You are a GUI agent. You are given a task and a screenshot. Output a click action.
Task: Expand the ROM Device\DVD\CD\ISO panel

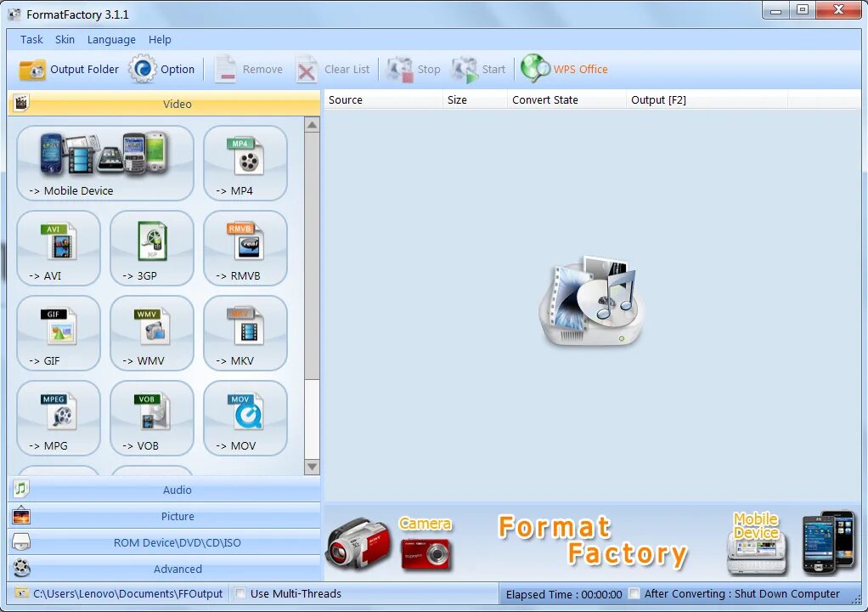(x=164, y=542)
